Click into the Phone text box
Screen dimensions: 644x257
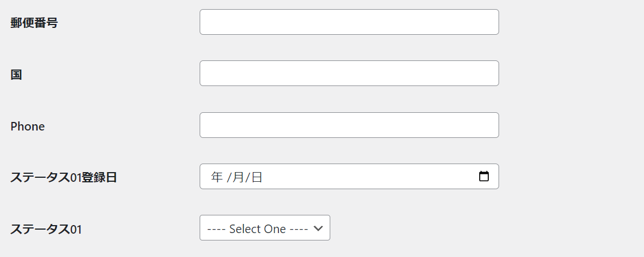(x=349, y=125)
